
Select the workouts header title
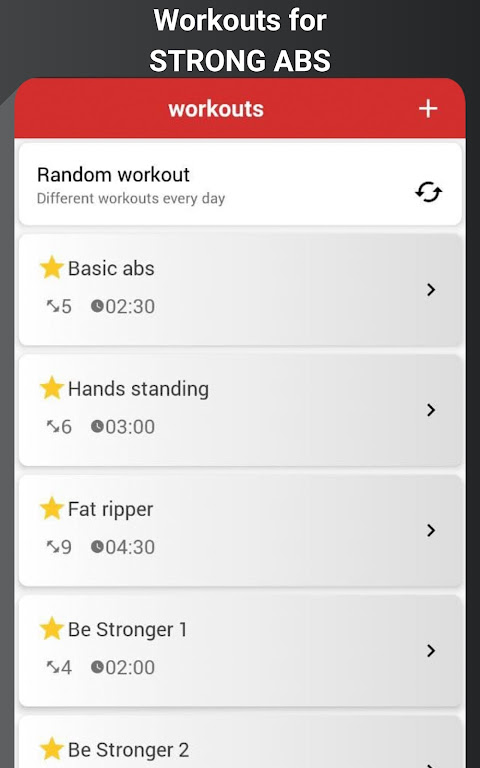click(x=216, y=109)
